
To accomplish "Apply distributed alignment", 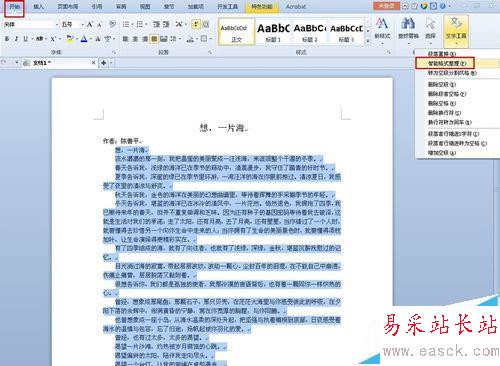I will pos(163,39).
